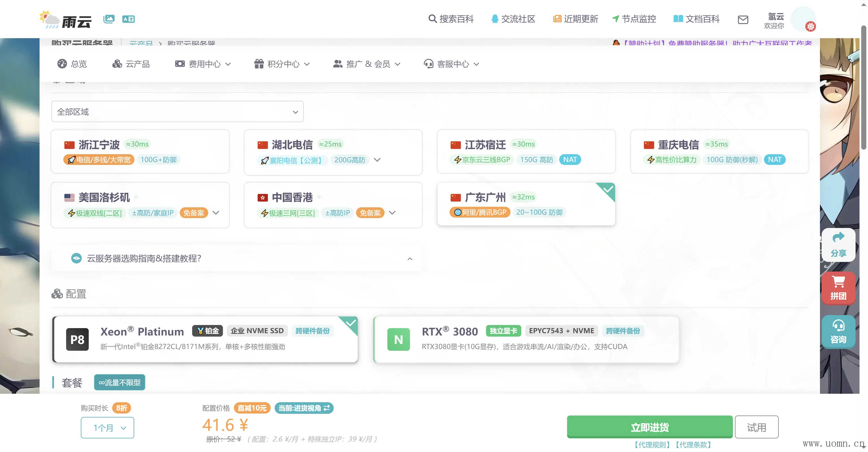Select the RTX 3080 configuration card
This screenshot has width=868, height=452.
point(526,339)
